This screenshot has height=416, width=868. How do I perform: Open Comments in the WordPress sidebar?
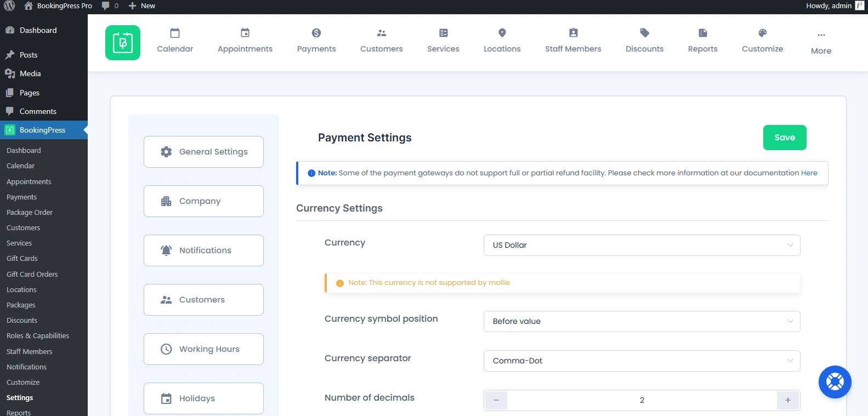(44, 111)
